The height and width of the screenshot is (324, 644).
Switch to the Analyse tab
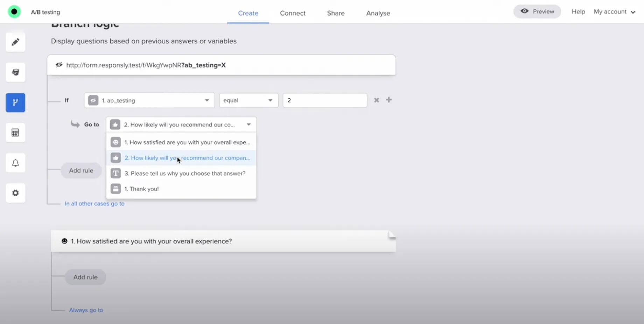tap(378, 13)
